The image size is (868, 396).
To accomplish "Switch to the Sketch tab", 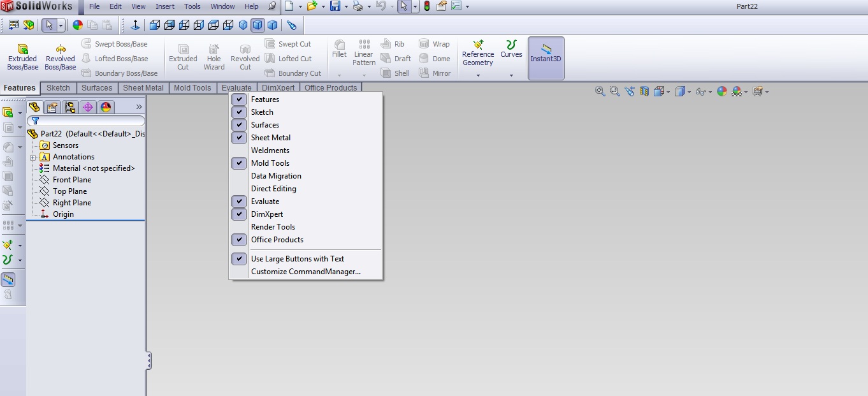I will coord(59,88).
